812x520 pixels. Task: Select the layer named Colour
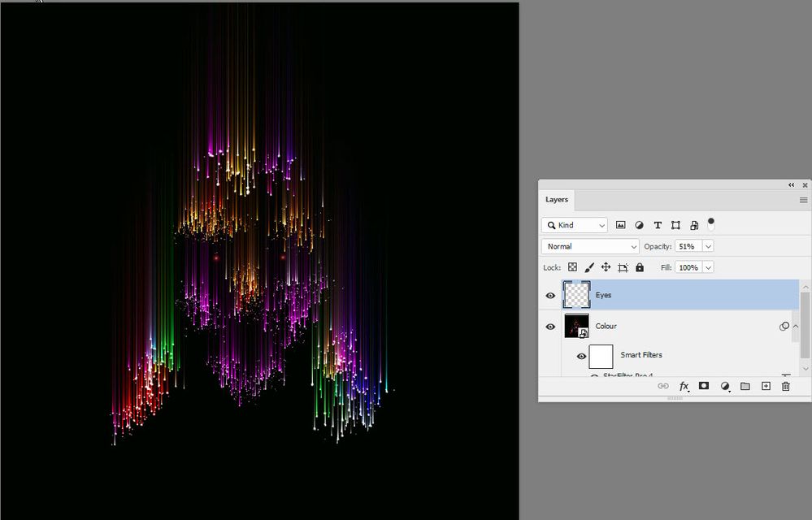coord(606,326)
